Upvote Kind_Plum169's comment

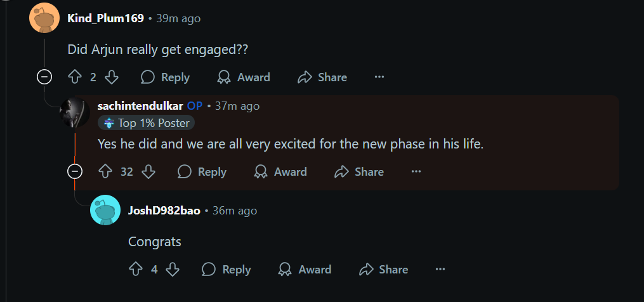click(x=75, y=77)
